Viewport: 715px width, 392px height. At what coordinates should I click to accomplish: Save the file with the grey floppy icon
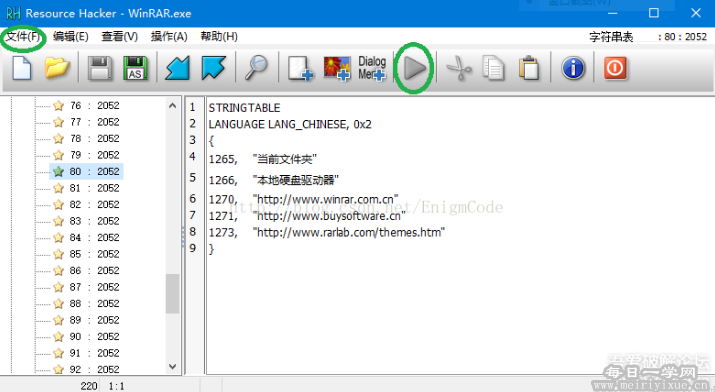click(x=100, y=68)
